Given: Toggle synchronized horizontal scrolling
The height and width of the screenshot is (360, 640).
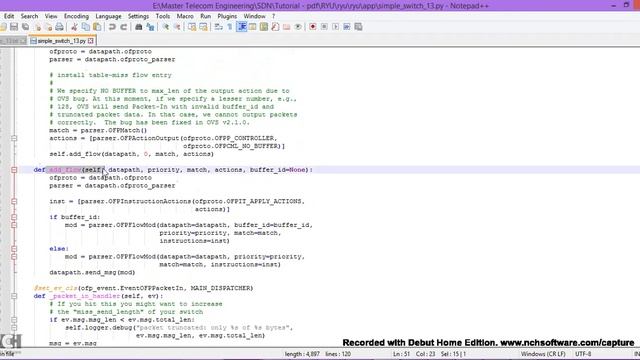Looking at the screenshot, I should [x=203, y=27].
